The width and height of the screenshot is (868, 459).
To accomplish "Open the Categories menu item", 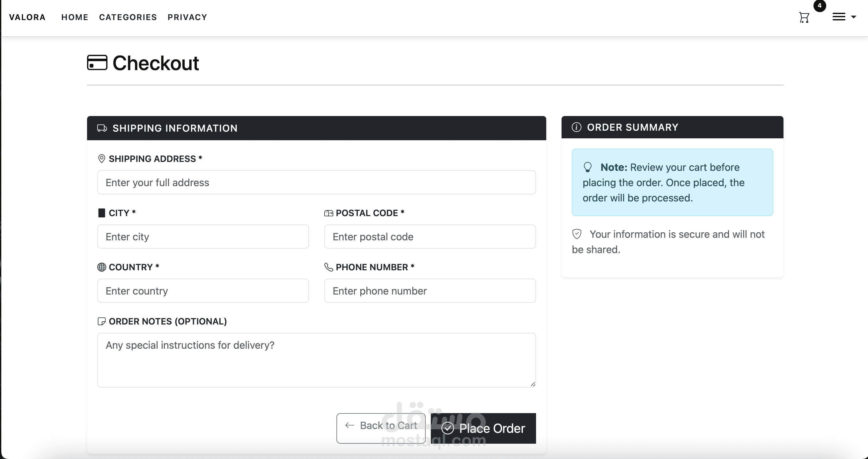I will [128, 17].
